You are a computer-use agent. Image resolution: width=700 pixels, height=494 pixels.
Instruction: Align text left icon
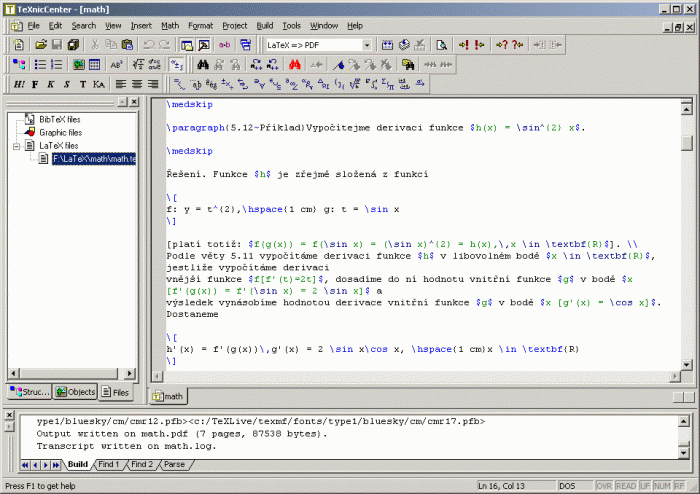[x=121, y=84]
